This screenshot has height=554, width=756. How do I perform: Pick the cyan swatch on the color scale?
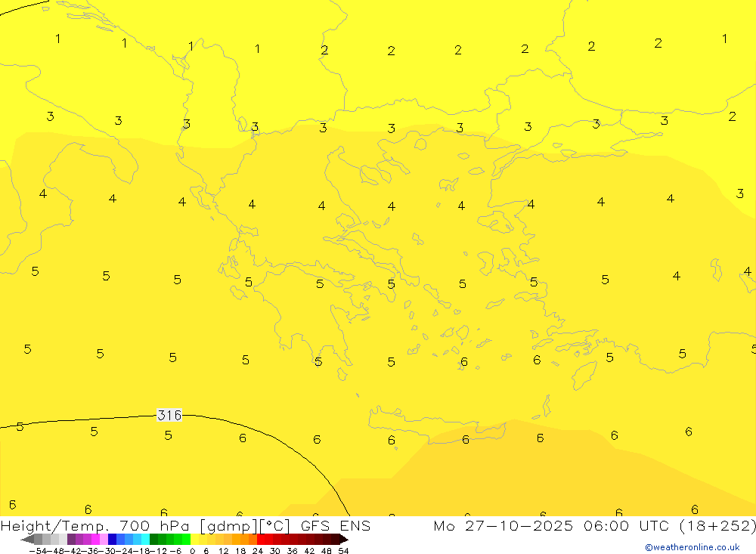click(x=145, y=540)
